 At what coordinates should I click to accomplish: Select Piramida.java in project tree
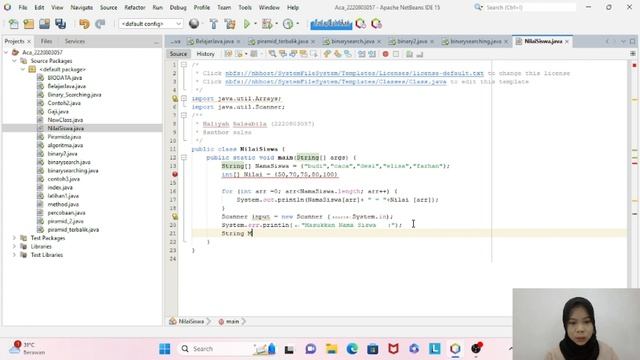point(64,137)
